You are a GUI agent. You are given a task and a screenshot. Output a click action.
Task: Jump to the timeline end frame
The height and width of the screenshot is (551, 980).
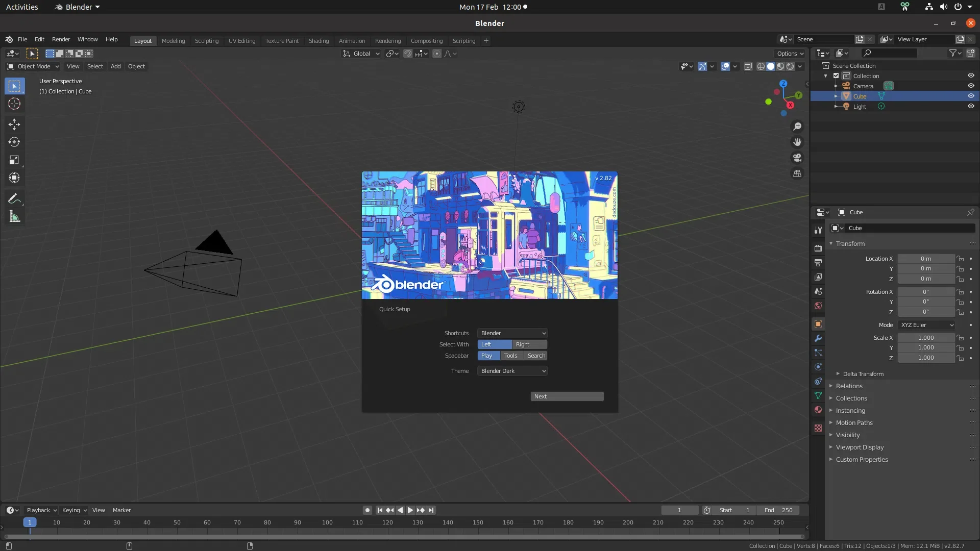(x=431, y=510)
